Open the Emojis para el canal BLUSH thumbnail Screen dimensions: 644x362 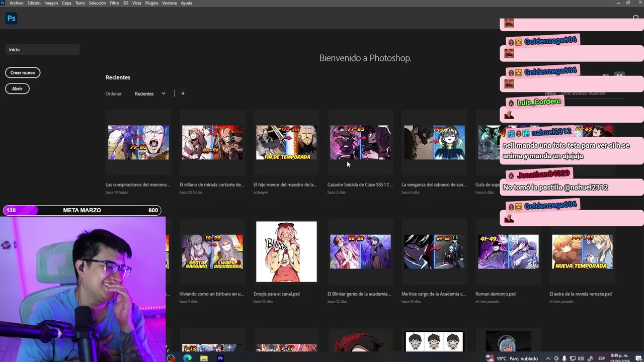point(286,252)
